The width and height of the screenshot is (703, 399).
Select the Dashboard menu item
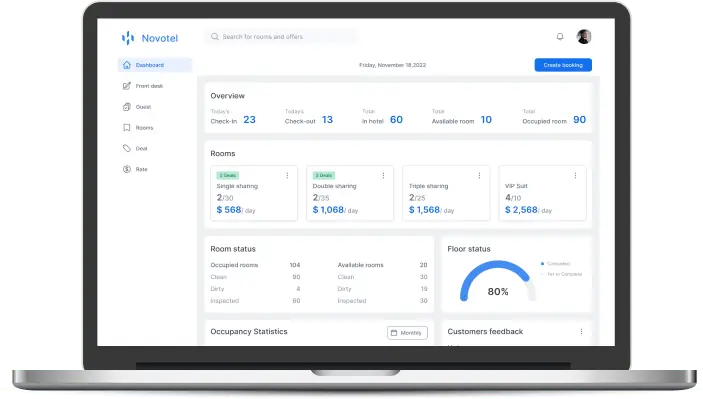(x=155, y=65)
